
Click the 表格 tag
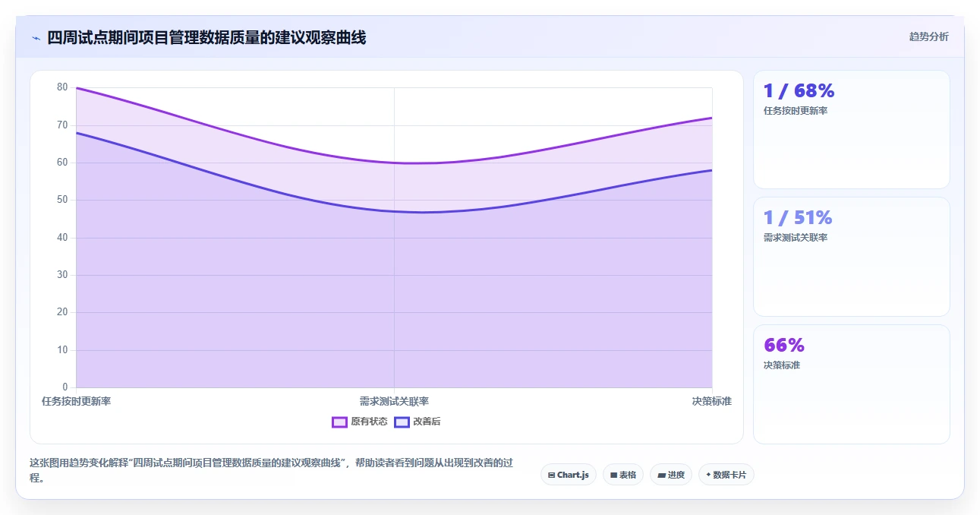pyautogui.click(x=623, y=475)
